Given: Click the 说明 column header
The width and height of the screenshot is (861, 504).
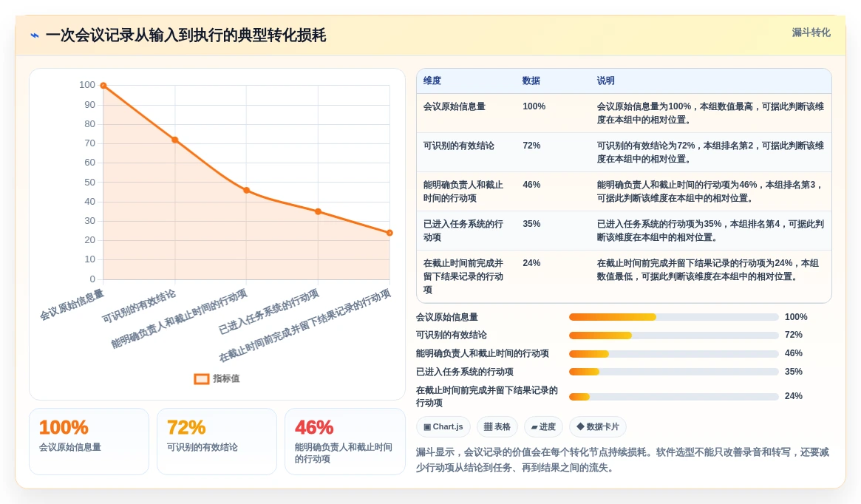Looking at the screenshot, I should [606, 81].
